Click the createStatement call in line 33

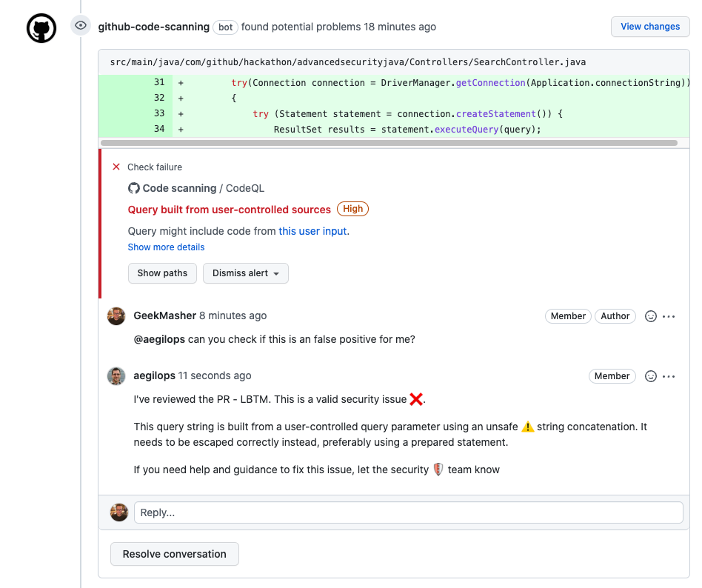click(496, 114)
